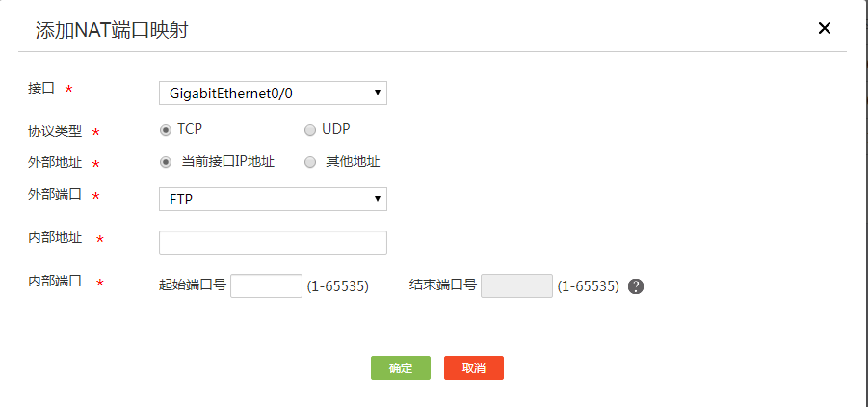Screen dimensions: 868x407
Task: Expand the FTP external port dropdown
Action: coord(273,199)
